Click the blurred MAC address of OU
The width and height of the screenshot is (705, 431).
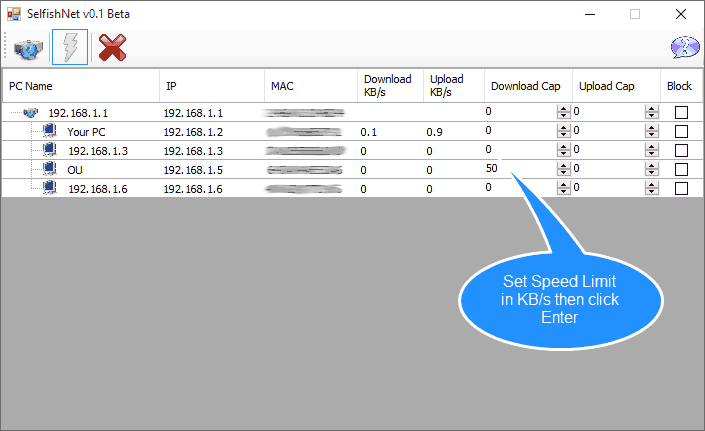[305, 170]
